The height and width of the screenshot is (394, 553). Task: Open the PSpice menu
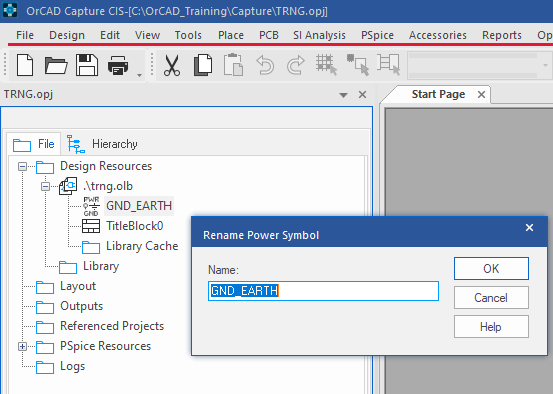377,35
